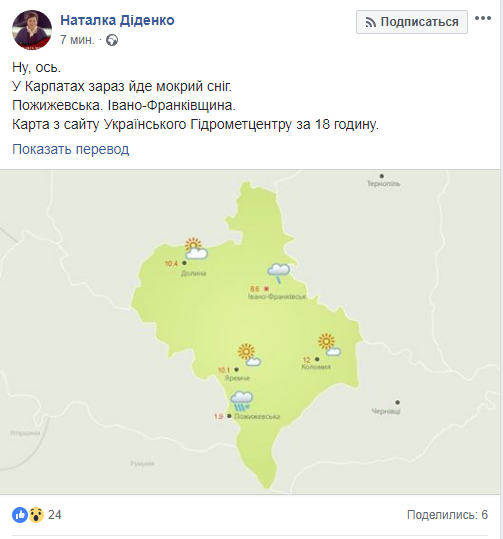Click the Чернівці city marker dot
503x539 pixels.
(397, 402)
